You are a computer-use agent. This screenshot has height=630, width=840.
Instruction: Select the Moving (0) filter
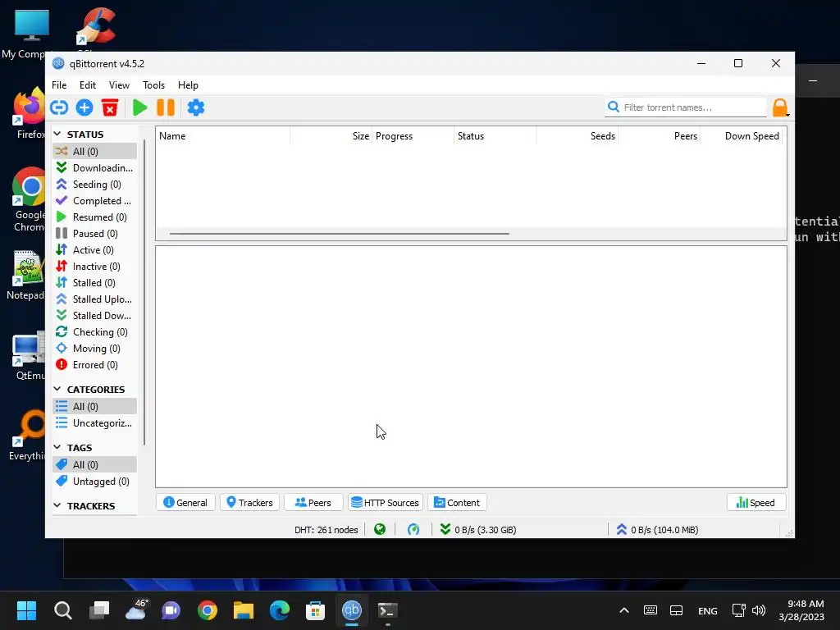pyautogui.click(x=95, y=348)
